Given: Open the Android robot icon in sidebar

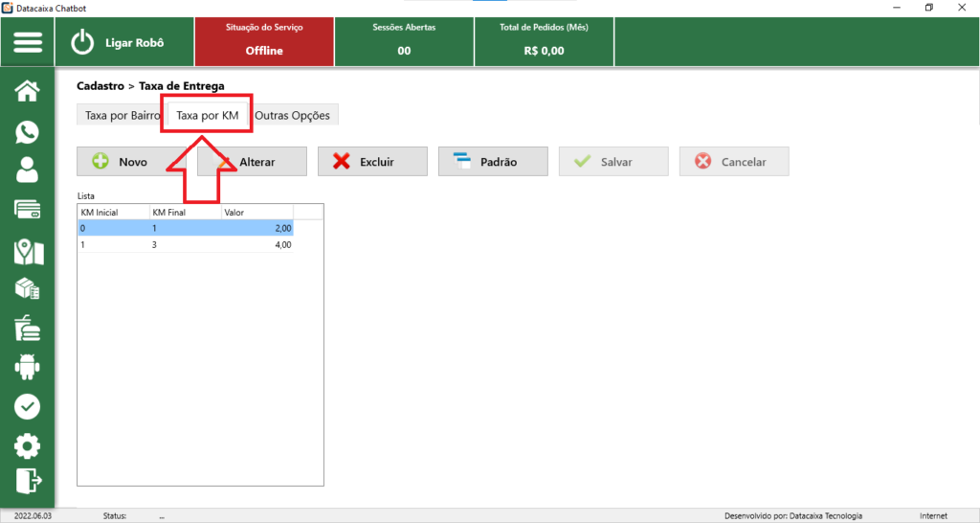Looking at the screenshot, I should (x=28, y=366).
